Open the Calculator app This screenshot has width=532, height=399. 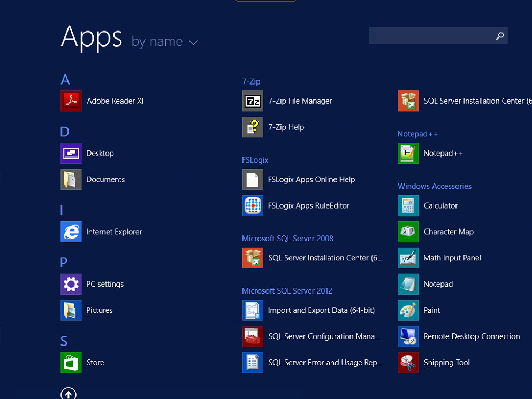428,206
